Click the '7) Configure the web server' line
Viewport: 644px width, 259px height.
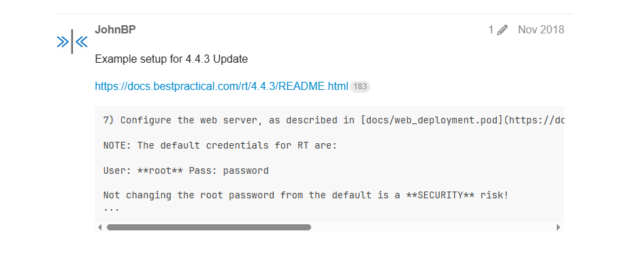334,121
